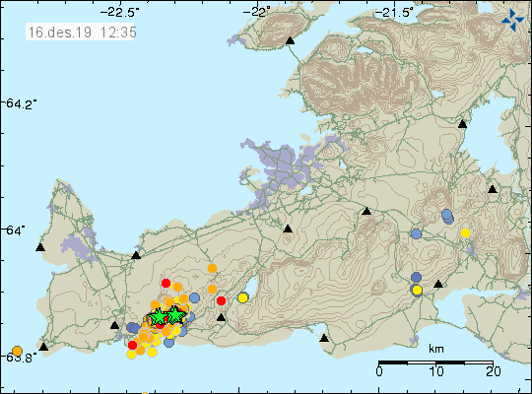This screenshot has height=394, width=532.
Task: Select the timestamp label 16.des.19 12:35
Action: tap(81, 33)
